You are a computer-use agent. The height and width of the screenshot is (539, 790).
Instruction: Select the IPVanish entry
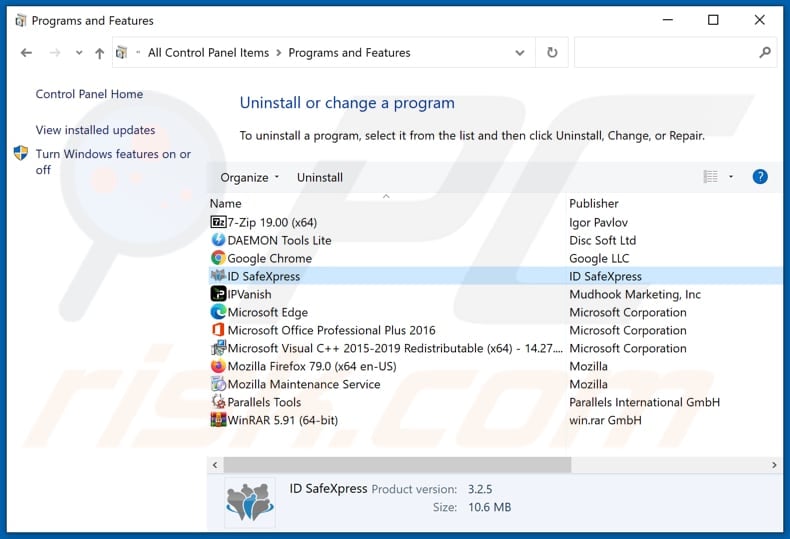249,294
